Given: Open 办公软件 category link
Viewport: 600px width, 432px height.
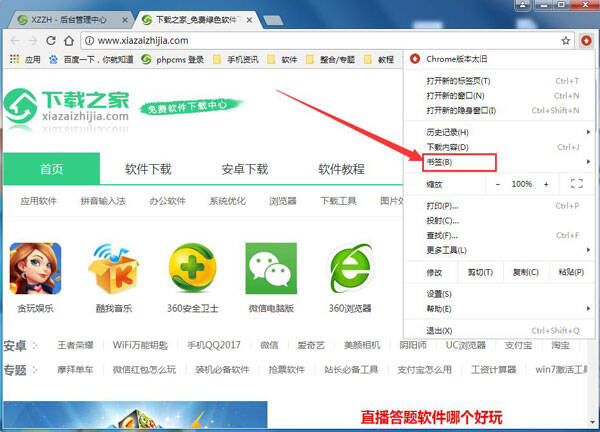Looking at the screenshot, I should click(x=167, y=201).
